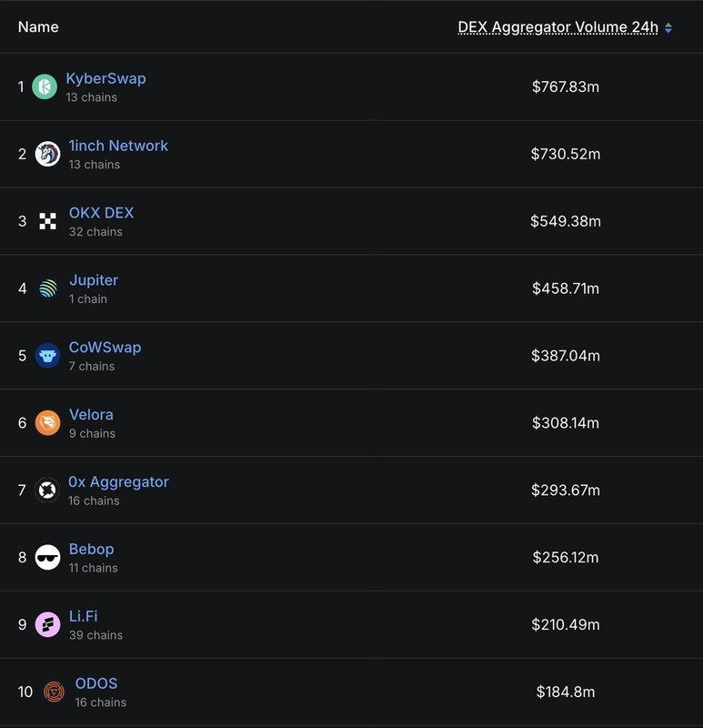This screenshot has height=728, width=703.
Task: Sort by DEX Aggregator Volume 24h header
Action: pyautogui.click(x=557, y=27)
